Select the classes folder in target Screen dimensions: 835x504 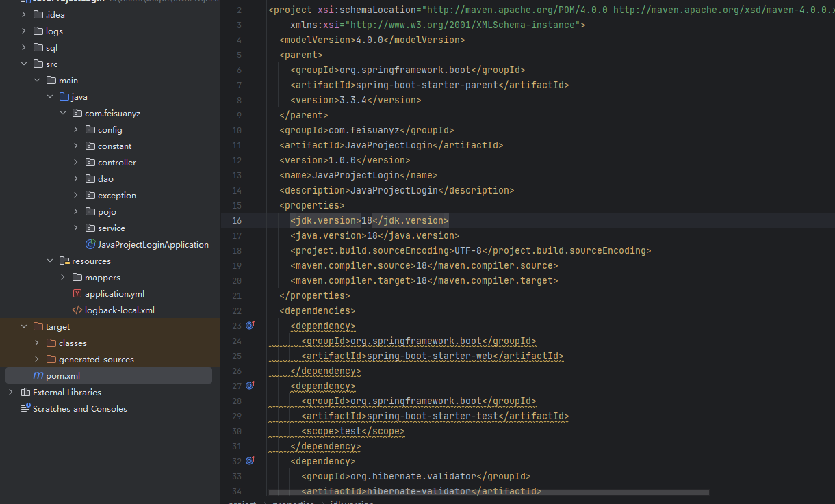[110, 343]
